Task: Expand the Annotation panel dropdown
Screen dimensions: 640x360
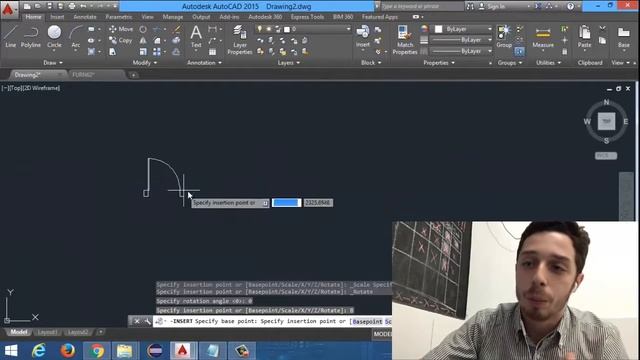Action: (x=204, y=63)
